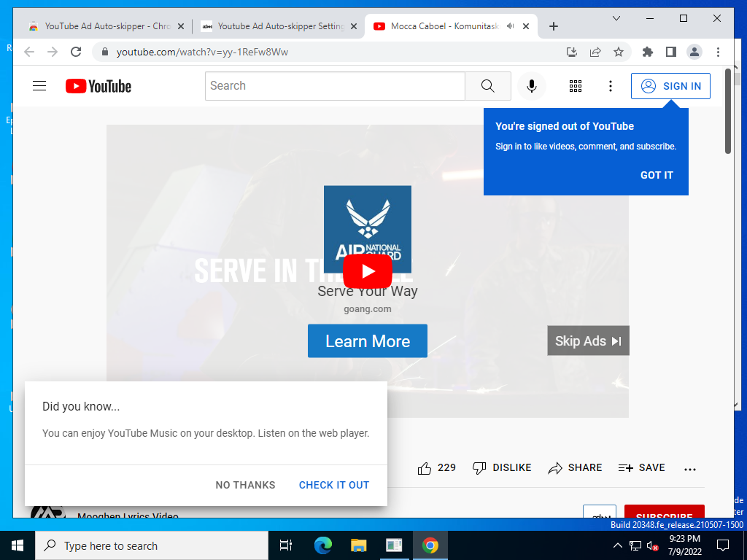The width and height of the screenshot is (747, 560).
Task: Show hidden system tray icons
Action: (617, 545)
